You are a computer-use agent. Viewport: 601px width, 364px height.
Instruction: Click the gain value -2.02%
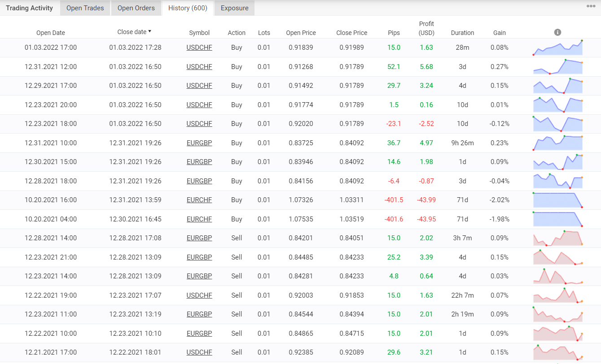coord(500,200)
